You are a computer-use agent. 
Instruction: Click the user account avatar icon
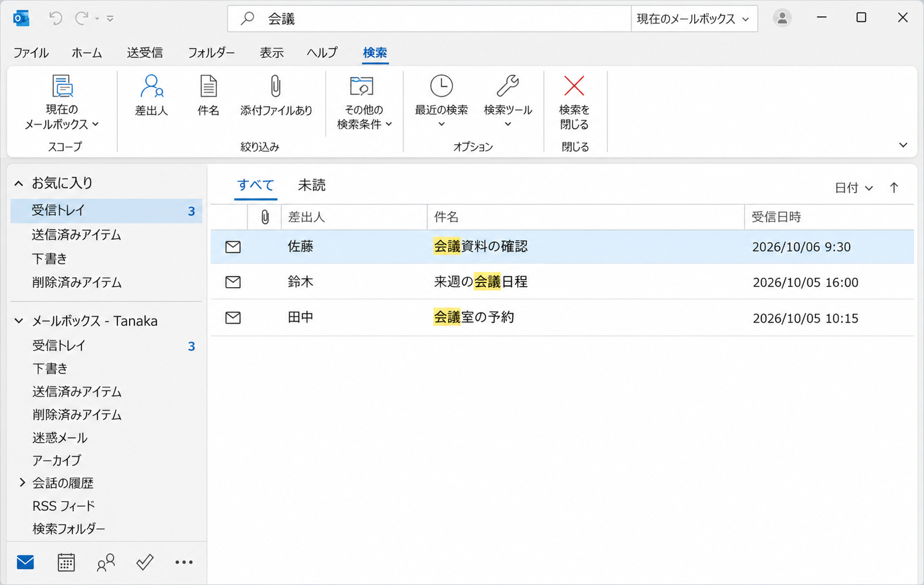pos(782,18)
